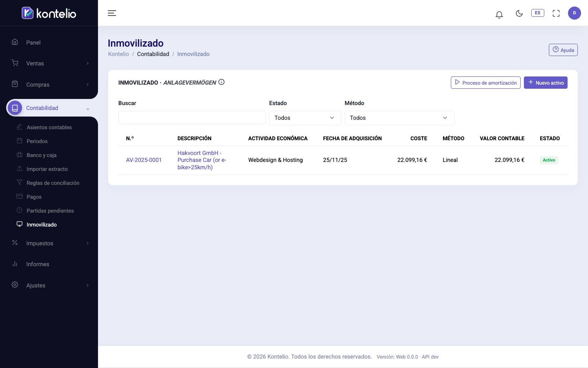
Task: Open the Método filter dropdown
Action: pos(399,118)
